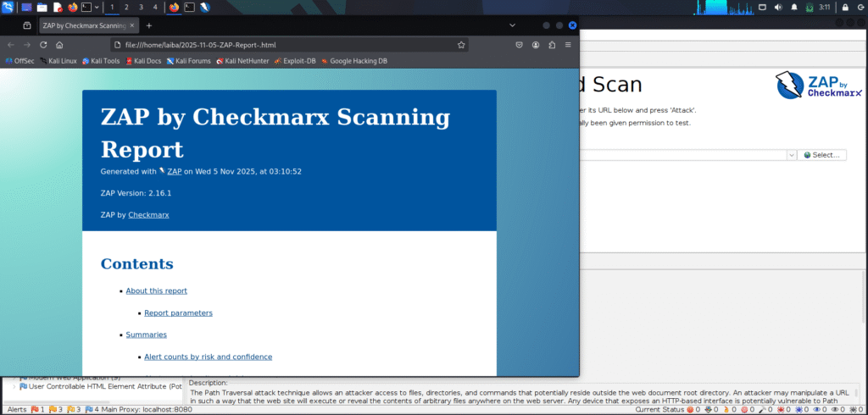Switch to workspace 3
The image size is (868, 415).
tap(141, 7)
